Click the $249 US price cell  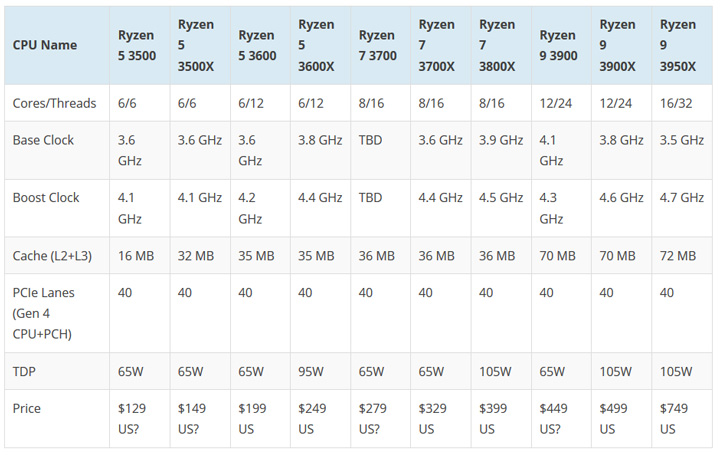[x=320, y=418]
